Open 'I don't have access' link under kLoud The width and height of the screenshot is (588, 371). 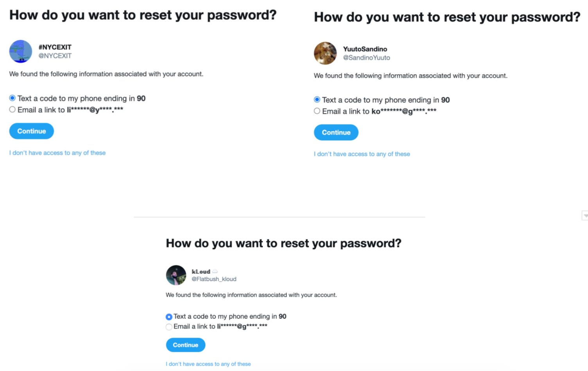[208, 364]
